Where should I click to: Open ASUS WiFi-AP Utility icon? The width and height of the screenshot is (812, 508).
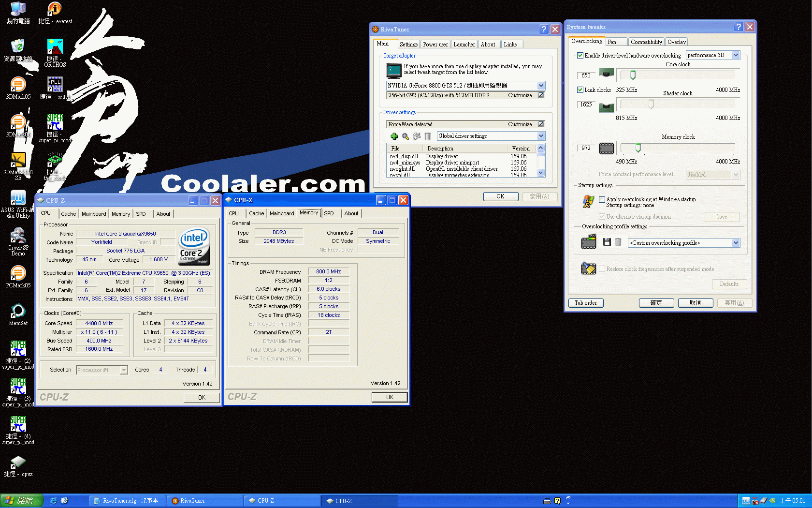click(x=18, y=204)
